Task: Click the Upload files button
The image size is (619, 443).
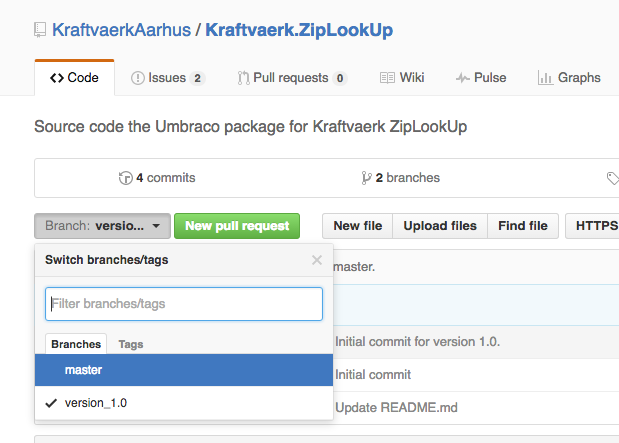Action: (440, 226)
